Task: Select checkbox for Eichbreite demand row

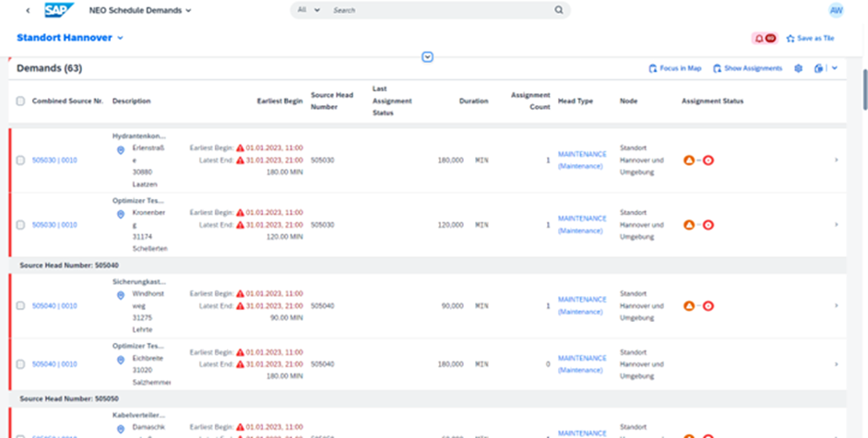Action: click(20, 364)
